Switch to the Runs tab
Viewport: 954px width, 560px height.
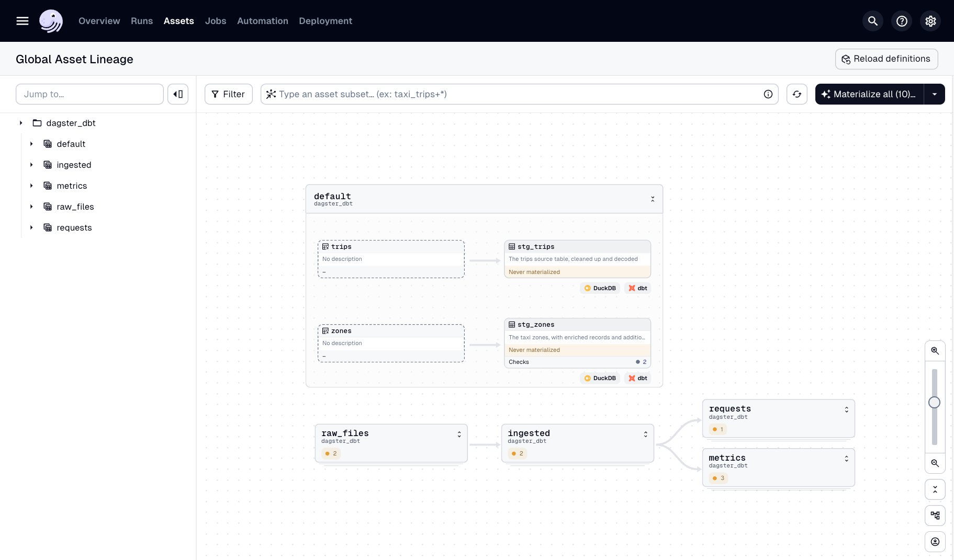pyautogui.click(x=141, y=21)
